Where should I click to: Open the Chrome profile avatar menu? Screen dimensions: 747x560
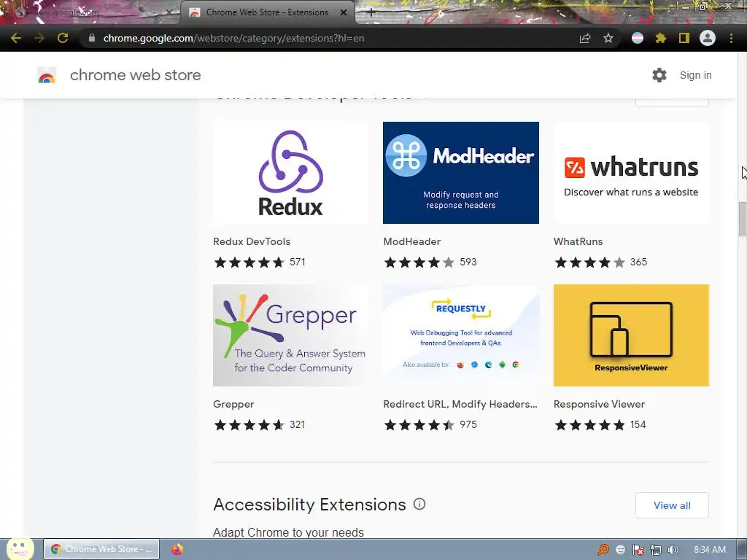[x=708, y=38]
